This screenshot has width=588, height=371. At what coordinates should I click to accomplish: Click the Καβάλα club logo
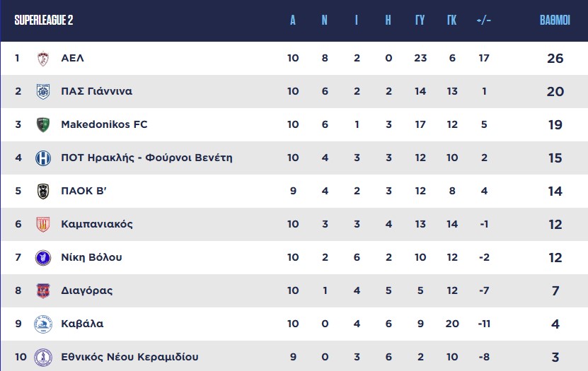coord(43,324)
